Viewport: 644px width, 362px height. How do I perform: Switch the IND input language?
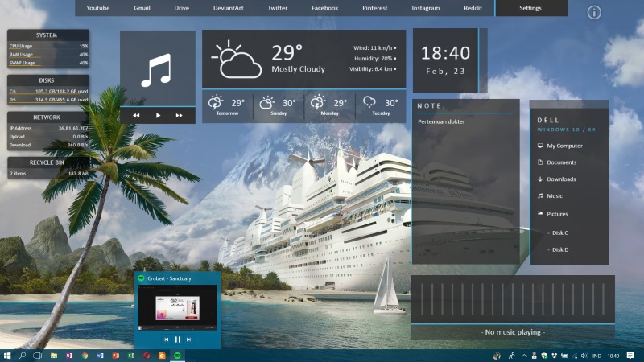click(x=597, y=356)
